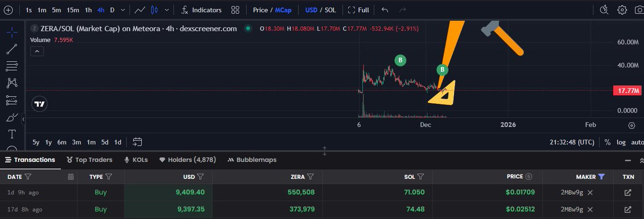The image size is (644, 219).
Task: Select the Text annotation tool
Action: click(x=12, y=134)
